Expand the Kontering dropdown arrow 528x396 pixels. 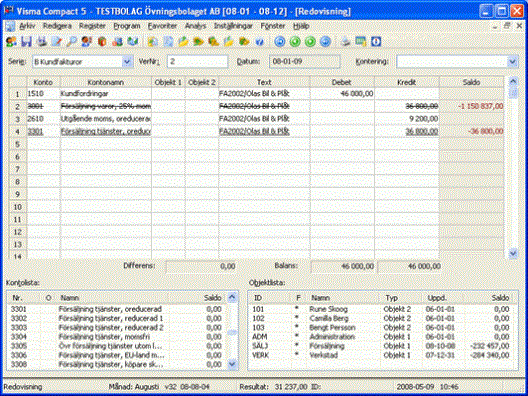512,62
